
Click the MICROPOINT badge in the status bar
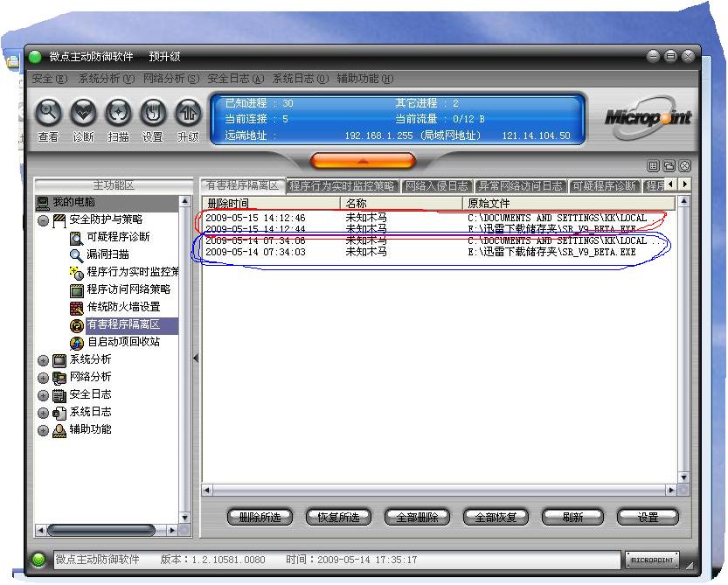point(652,560)
